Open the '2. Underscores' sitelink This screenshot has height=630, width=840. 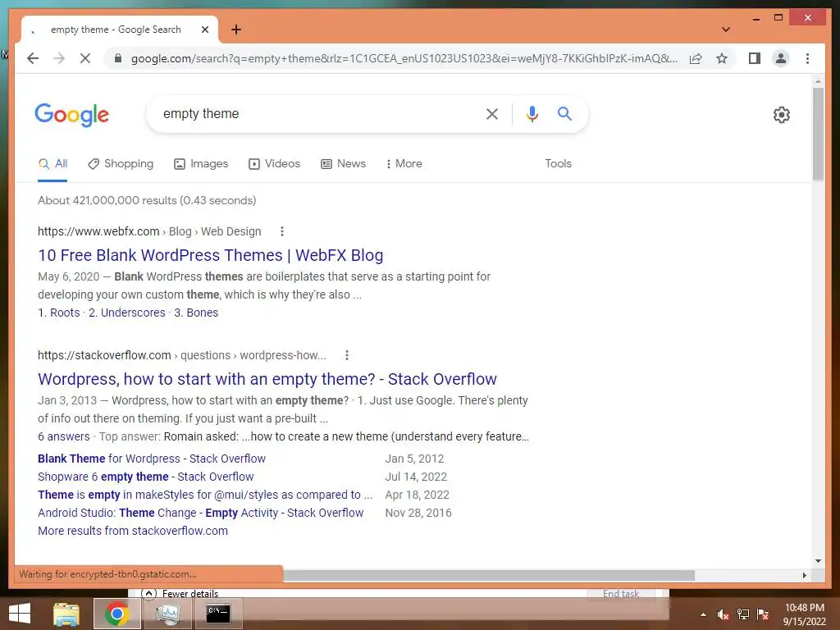127,313
